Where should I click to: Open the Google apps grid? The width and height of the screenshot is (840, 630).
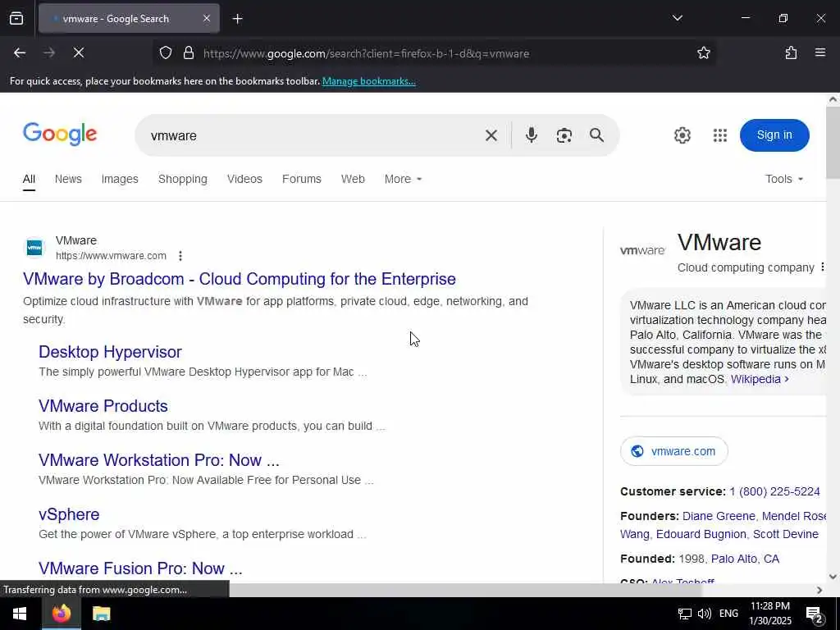[x=720, y=135]
